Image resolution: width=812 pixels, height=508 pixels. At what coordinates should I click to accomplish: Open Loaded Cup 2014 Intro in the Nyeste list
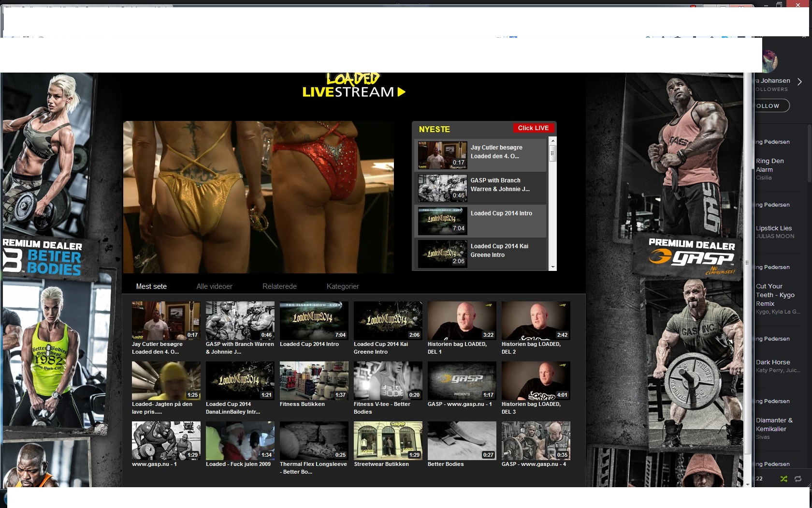click(x=480, y=221)
